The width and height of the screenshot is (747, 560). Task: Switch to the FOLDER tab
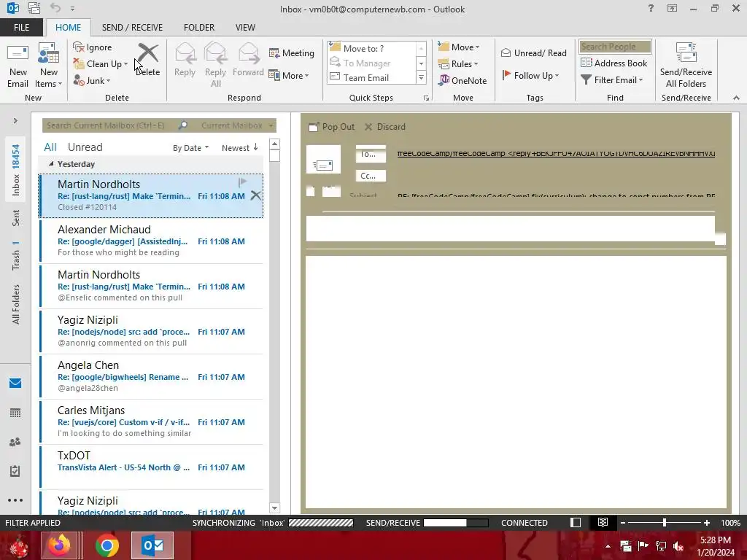199,28
